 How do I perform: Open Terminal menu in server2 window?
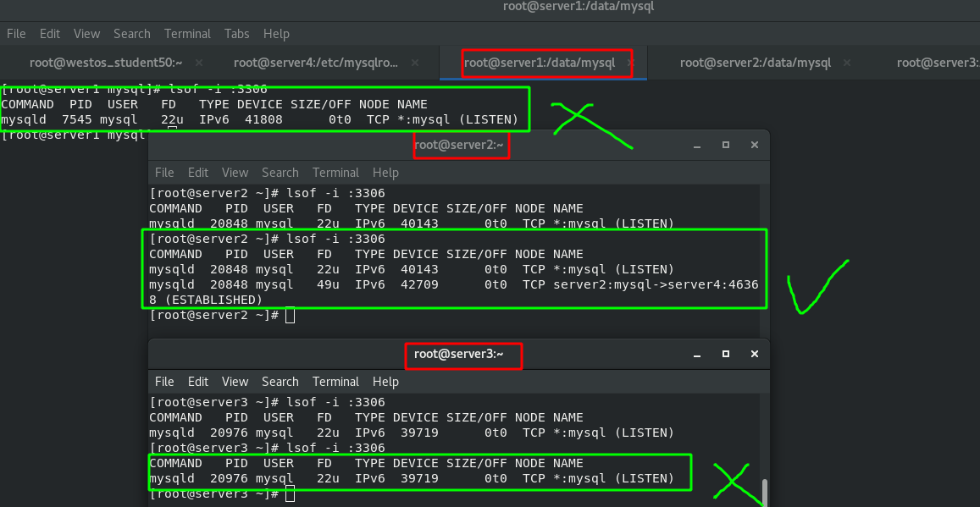tap(335, 173)
